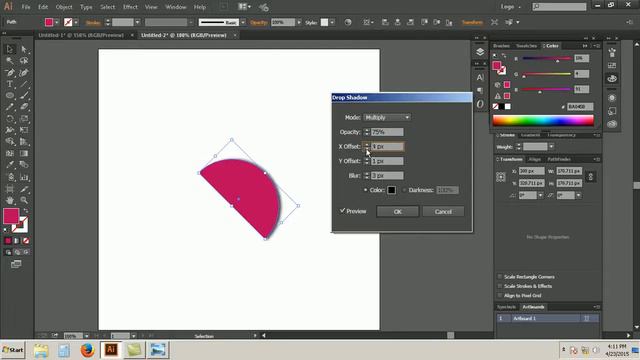Select the Color radio button in Drop Shadow
Viewport: 640px width, 360px height.
tap(365, 190)
